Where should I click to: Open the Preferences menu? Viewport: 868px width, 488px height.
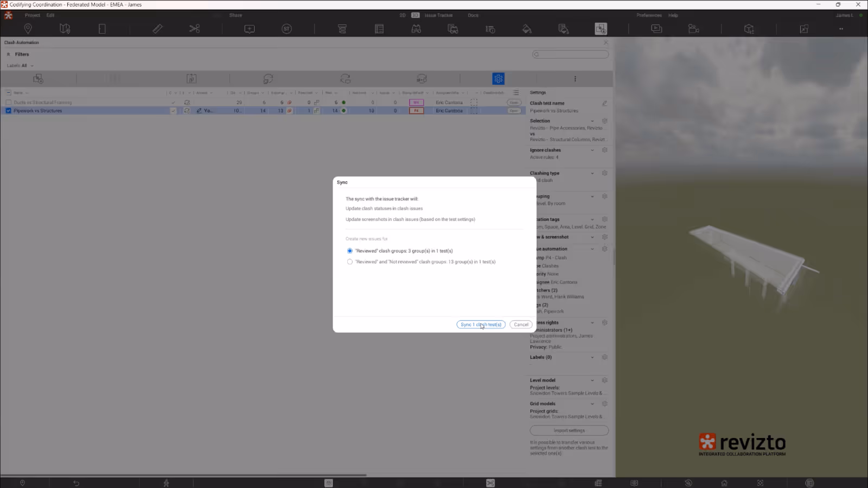click(x=649, y=15)
